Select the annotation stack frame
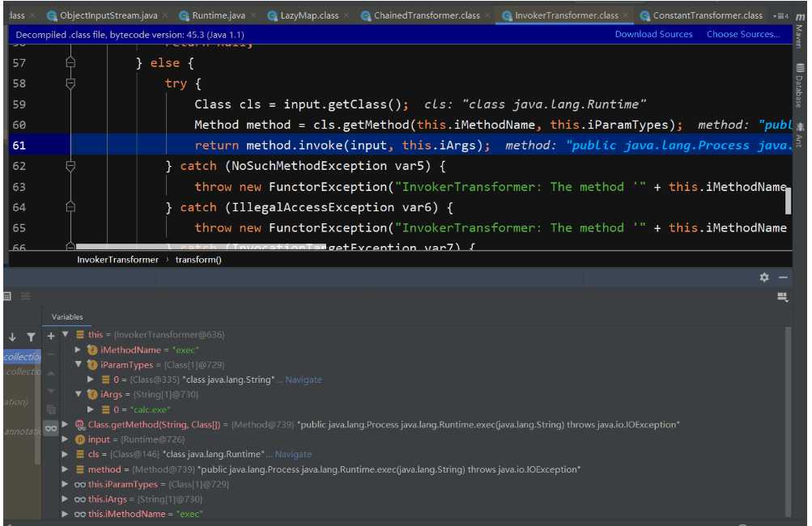Viewport: 812px width, 526px height. (22, 431)
